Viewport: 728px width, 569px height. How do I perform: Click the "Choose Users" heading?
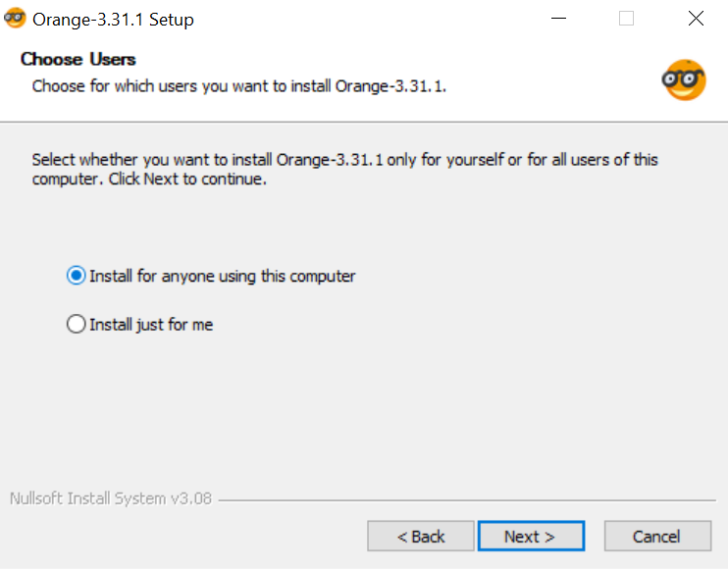tap(78, 59)
